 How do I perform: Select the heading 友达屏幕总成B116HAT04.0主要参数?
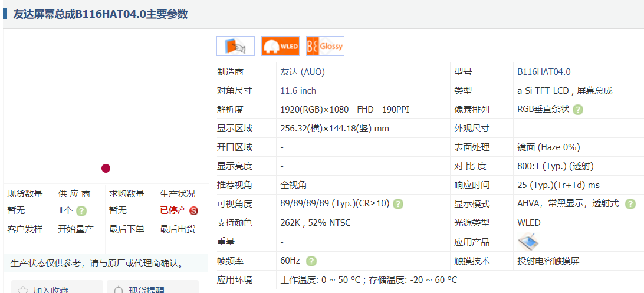tap(101, 14)
